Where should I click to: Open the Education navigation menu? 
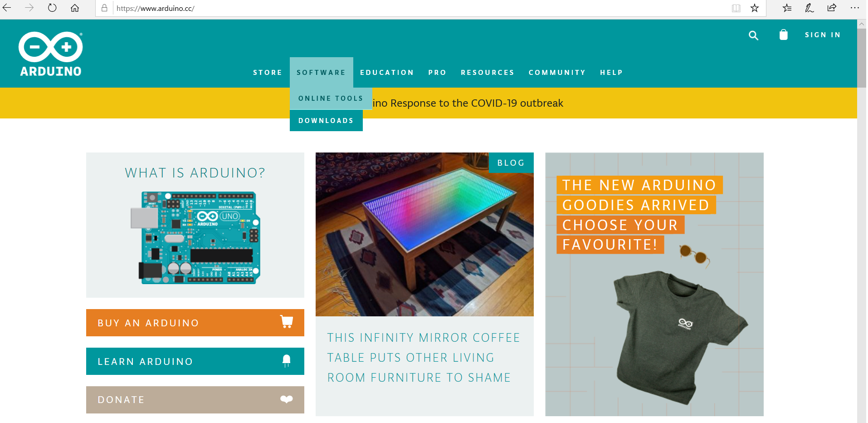(x=387, y=73)
